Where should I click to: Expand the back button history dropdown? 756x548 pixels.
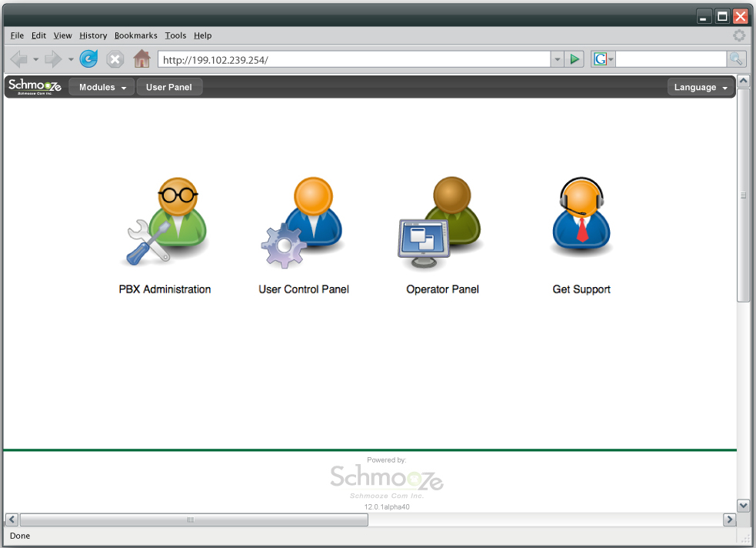[x=36, y=58]
